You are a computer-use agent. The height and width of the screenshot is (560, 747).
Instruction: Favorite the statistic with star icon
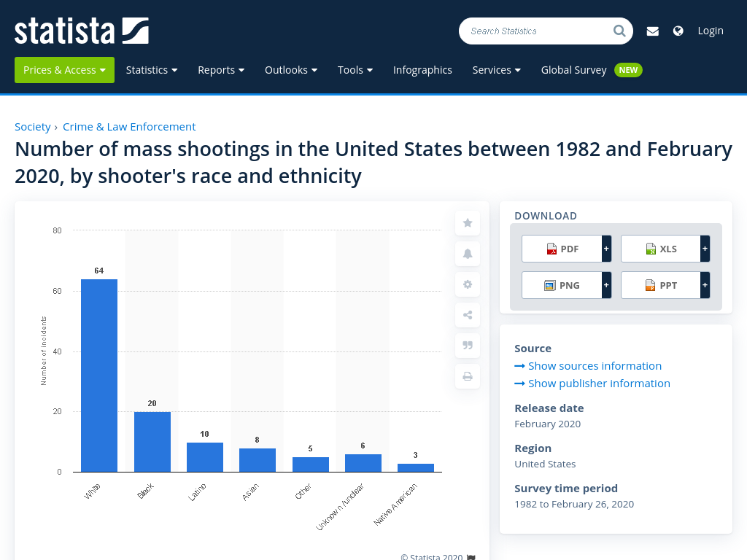(x=468, y=223)
